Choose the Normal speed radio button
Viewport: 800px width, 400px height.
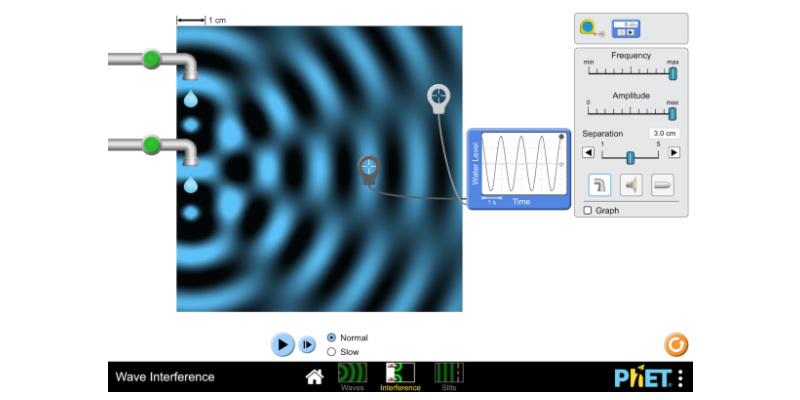point(332,338)
